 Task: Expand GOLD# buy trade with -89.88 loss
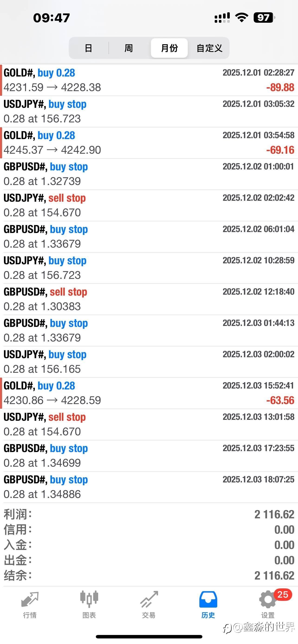point(149,80)
